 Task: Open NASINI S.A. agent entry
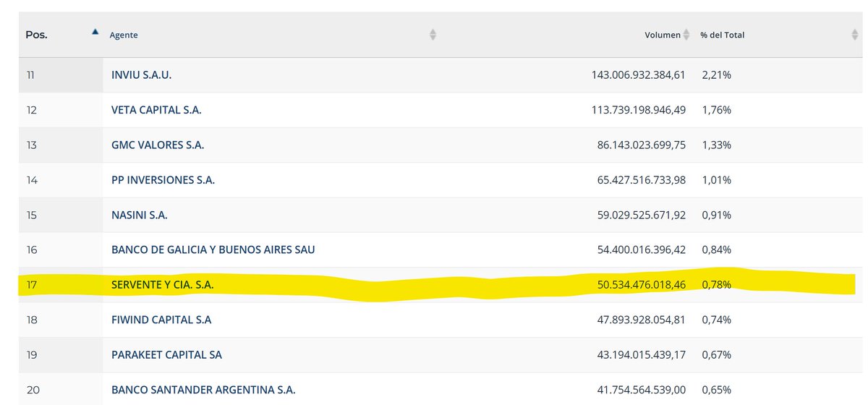point(140,215)
